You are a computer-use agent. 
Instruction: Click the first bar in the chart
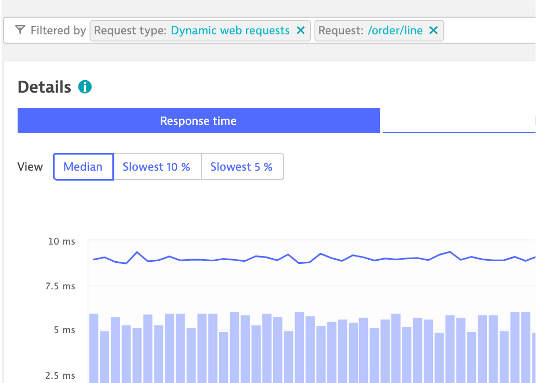coord(94,348)
